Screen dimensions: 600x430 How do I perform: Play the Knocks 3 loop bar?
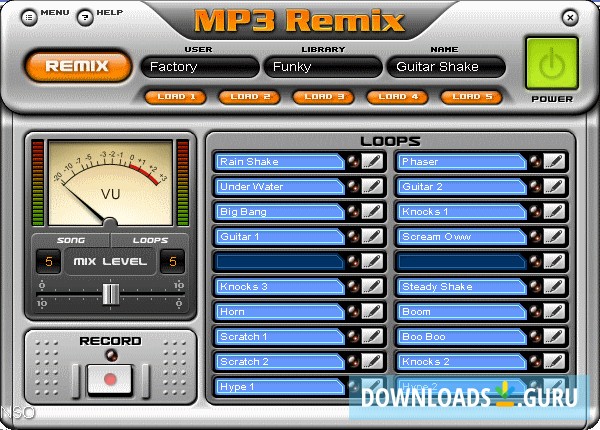[279, 287]
